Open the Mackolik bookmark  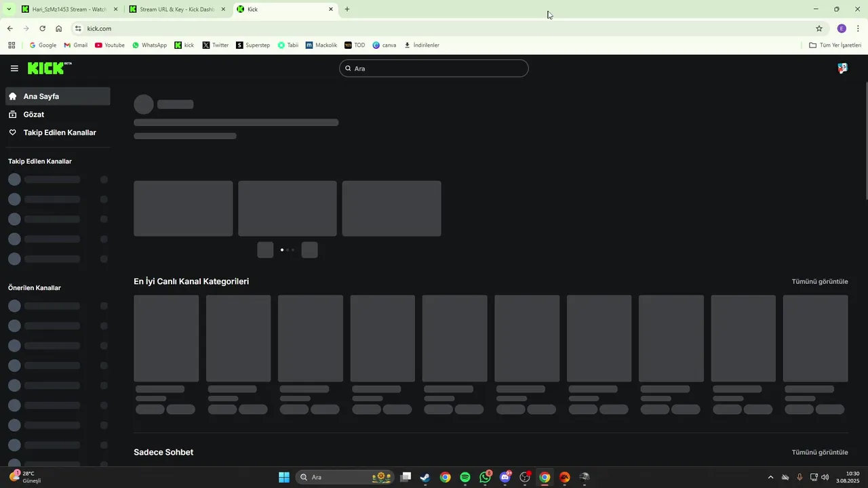pyautogui.click(x=321, y=45)
